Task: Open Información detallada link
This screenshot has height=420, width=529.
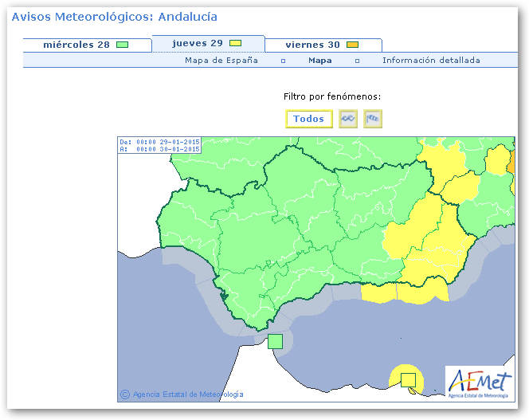Action: point(431,61)
